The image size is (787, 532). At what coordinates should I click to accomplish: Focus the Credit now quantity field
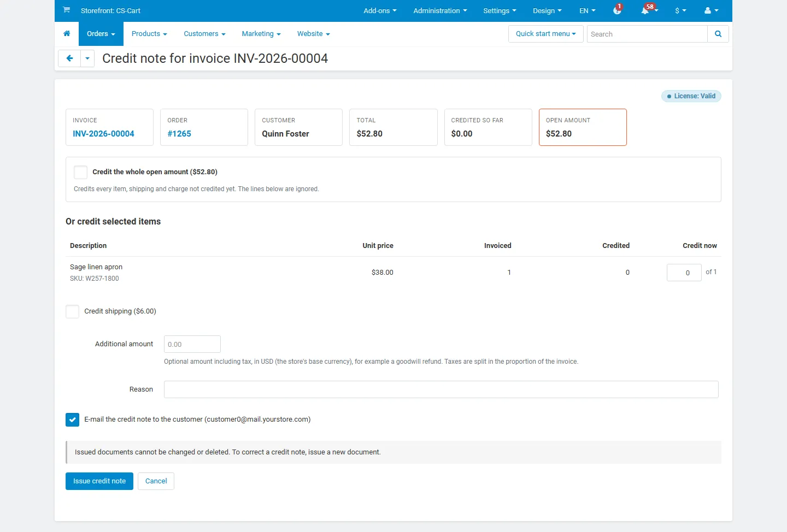pos(684,273)
